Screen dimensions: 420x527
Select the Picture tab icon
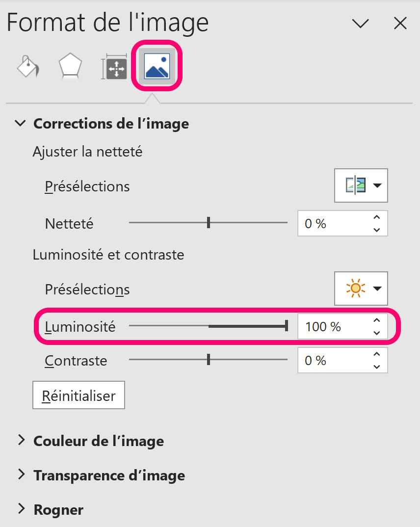pos(157,66)
